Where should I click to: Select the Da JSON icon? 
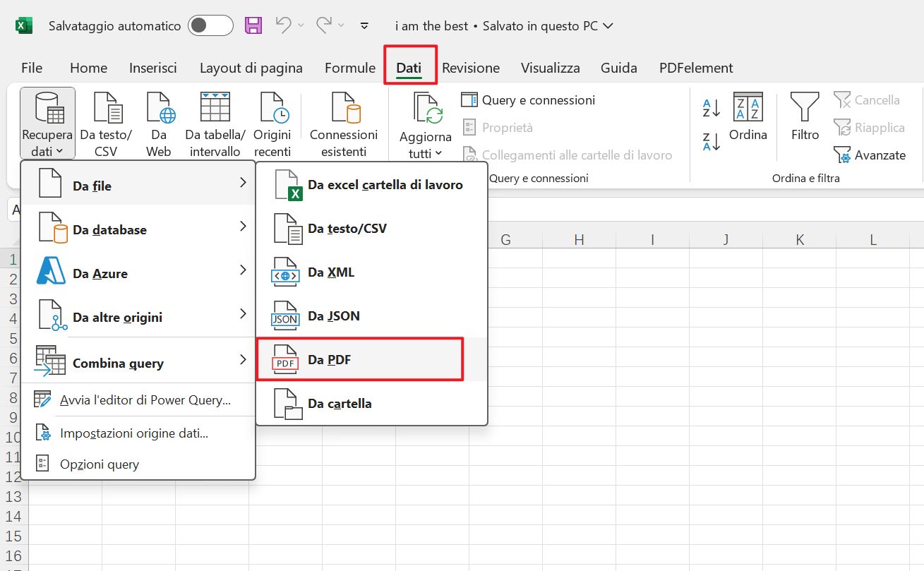[284, 315]
